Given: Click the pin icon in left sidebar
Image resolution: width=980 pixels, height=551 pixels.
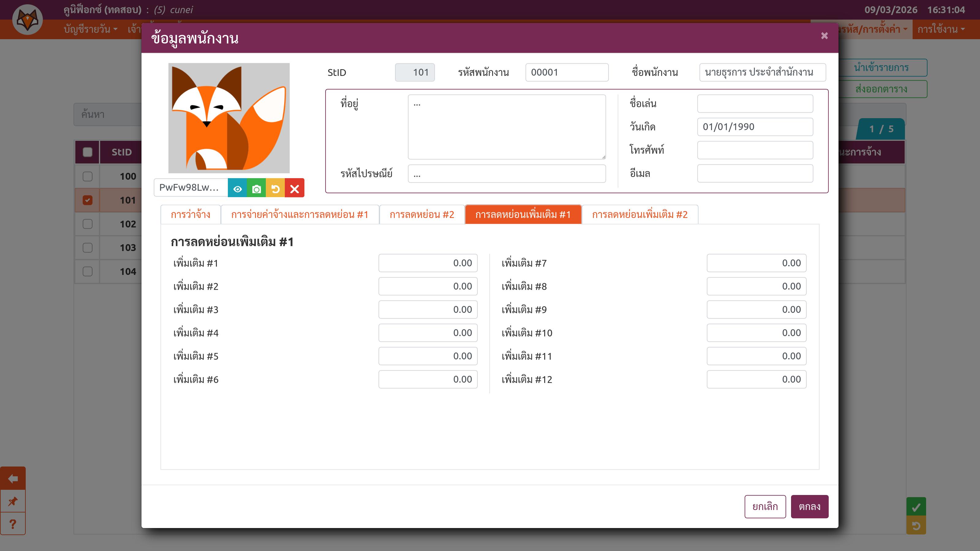Looking at the screenshot, I should tap(13, 501).
